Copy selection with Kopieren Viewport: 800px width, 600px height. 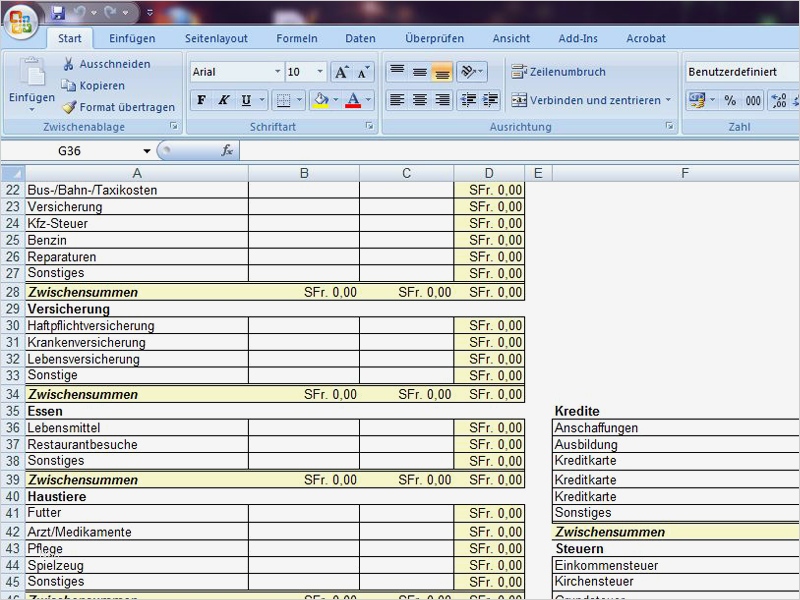click(93, 86)
